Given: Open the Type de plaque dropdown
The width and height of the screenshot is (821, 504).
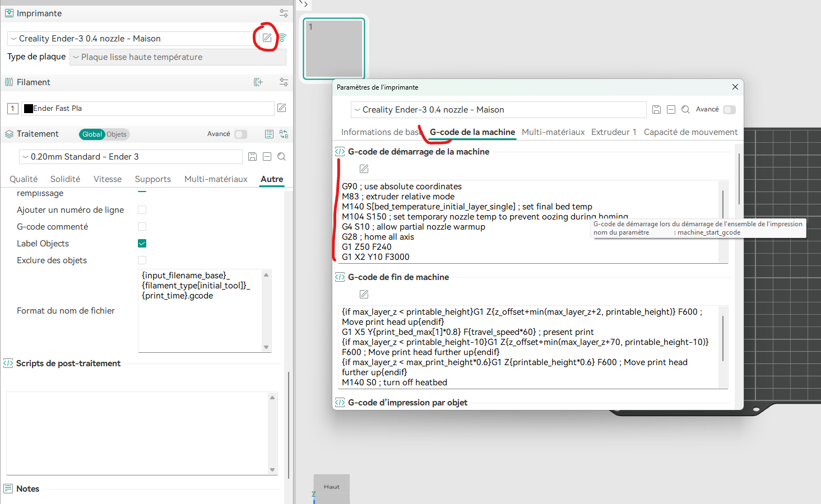Looking at the screenshot, I should pyautogui.click(x=178, y=57).
